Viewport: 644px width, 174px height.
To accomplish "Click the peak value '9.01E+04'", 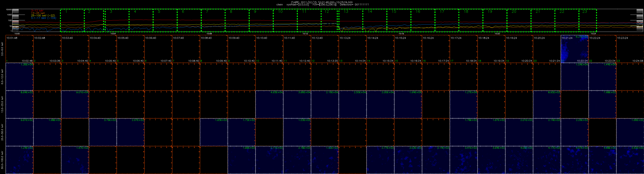I will coord(82,92).
